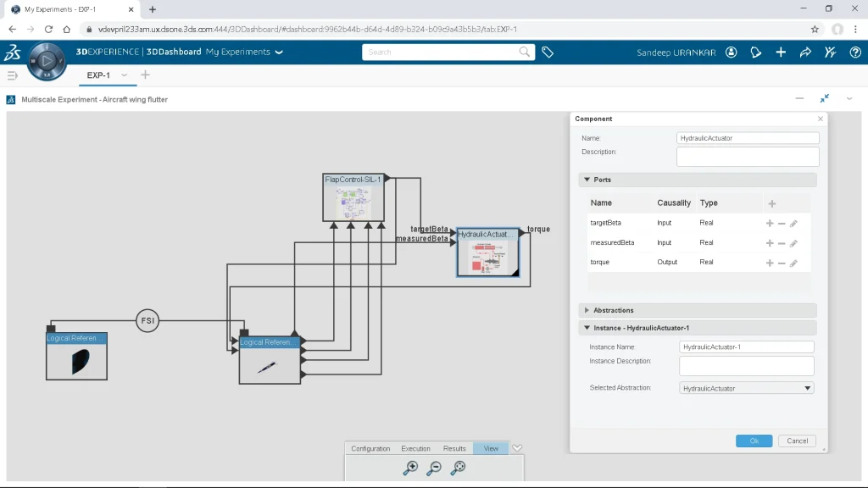Click the zoom out magnifier icon
868x488 pixels.
click(x=434, y=468)
